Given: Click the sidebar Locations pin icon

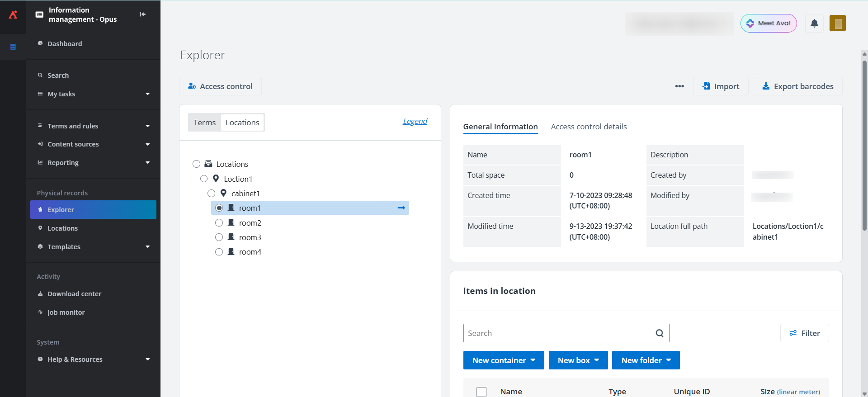Looking at the screenshot, I should (40, 228).
